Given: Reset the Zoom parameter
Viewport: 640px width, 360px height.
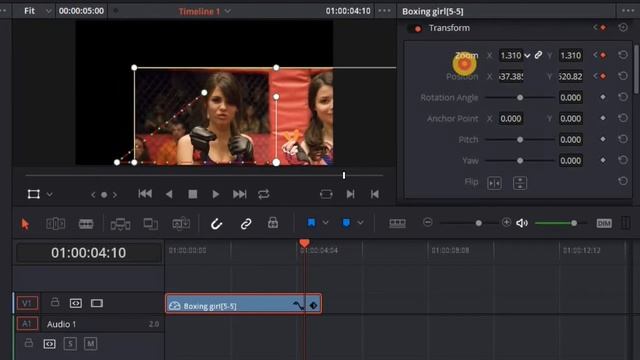Looking at the screenshot, I should point(623,55).
